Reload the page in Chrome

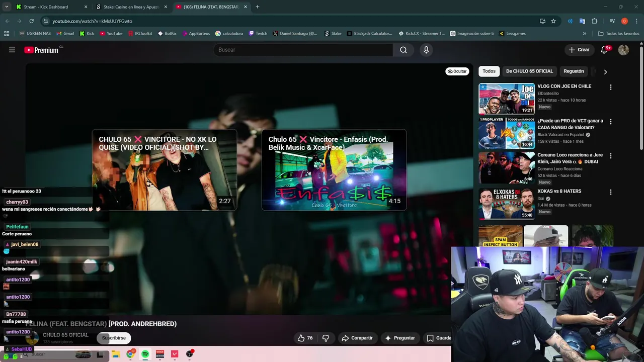31,21
